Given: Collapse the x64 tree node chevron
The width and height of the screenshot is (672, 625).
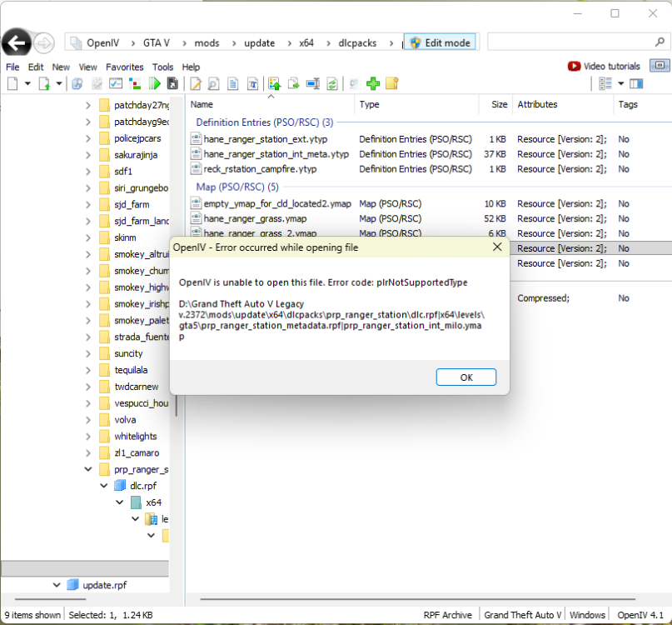Looking at the screenshot, I should pyautogui.click(x=120, y=502).
